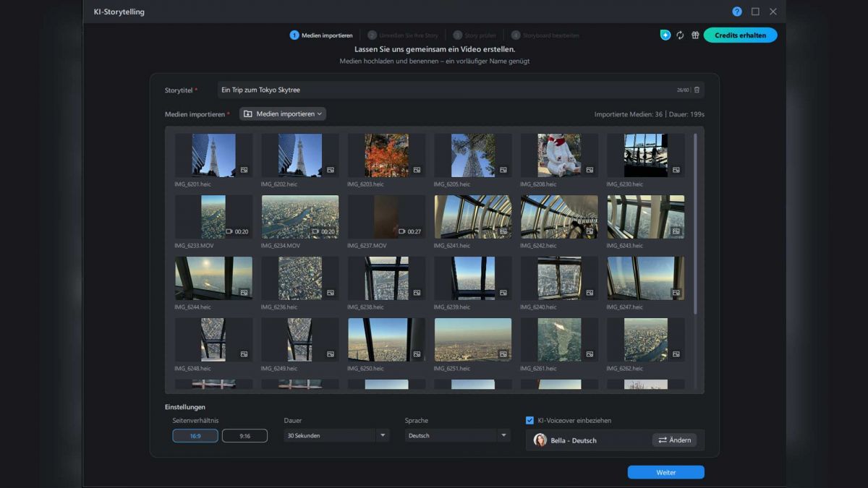868x488 pixels.
Task: Click the Credits erhalten button
Action: point(740,35)
